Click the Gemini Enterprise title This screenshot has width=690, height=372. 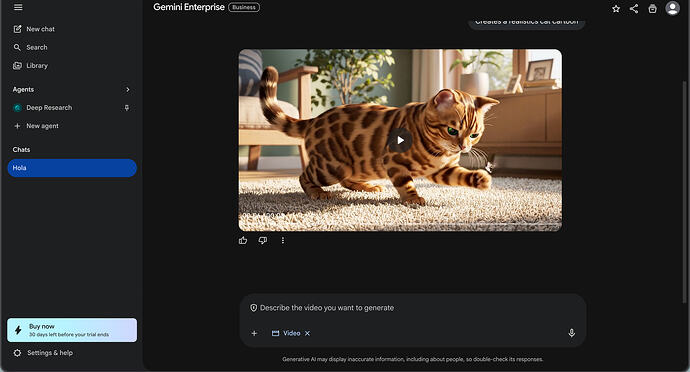click(189, 7)
